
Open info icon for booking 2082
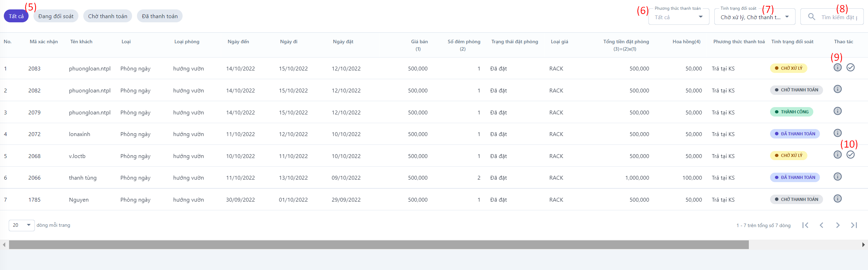pyautogui.click(x=837, y=89)
